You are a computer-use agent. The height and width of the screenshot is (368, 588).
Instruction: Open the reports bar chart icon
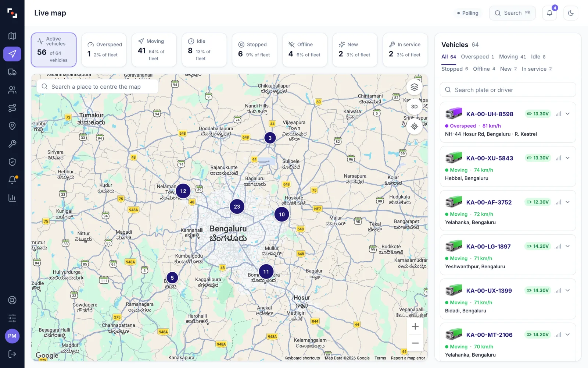click(12, 198)
